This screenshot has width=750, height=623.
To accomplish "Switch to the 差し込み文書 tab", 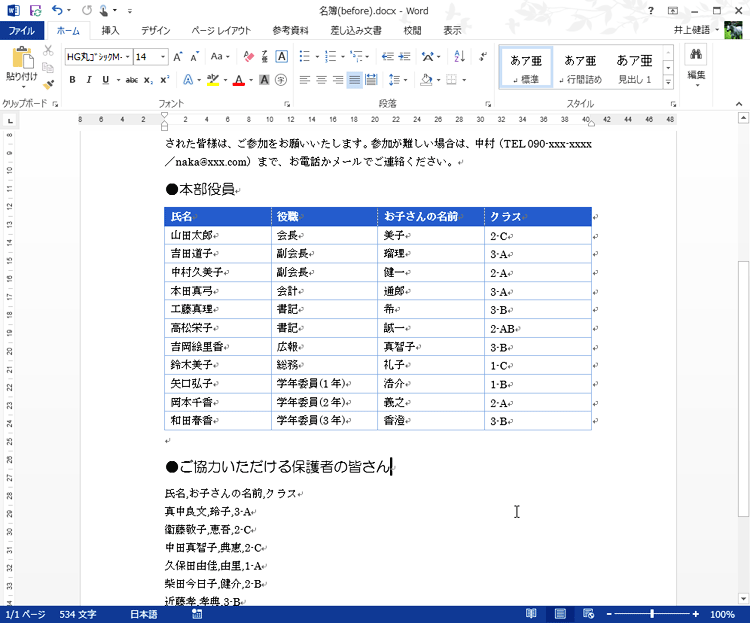I will (355, 31).
